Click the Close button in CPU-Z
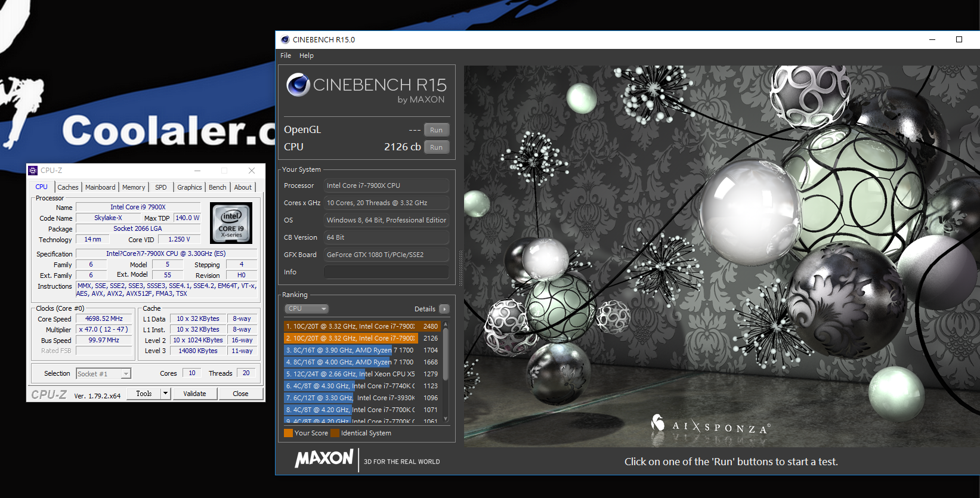Image resolution: width=980 pixels, height=498 pixels. pyautogui.click(x=240, y=394)
